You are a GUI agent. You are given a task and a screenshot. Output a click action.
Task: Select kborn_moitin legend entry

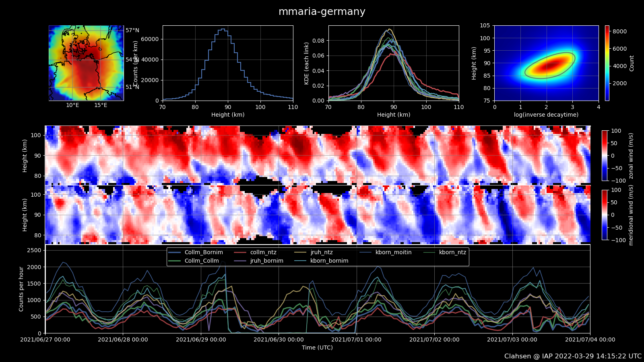click(x=386, y=252)
